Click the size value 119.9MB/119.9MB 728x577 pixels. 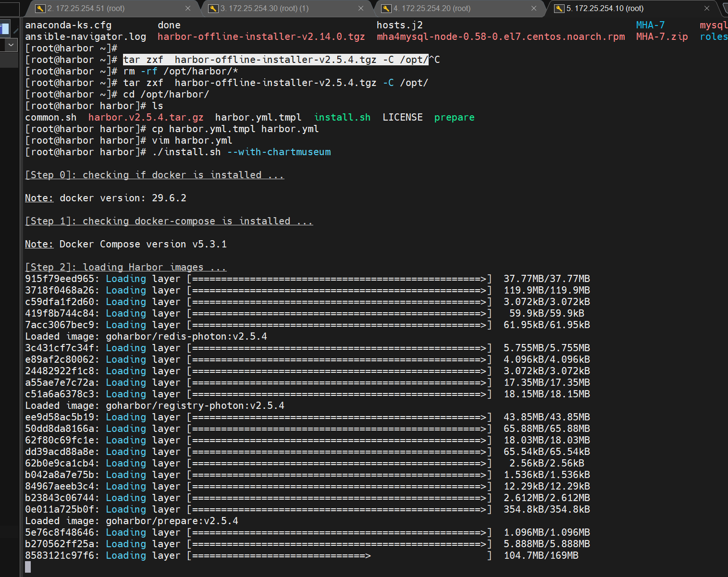[x=547, y=290]
